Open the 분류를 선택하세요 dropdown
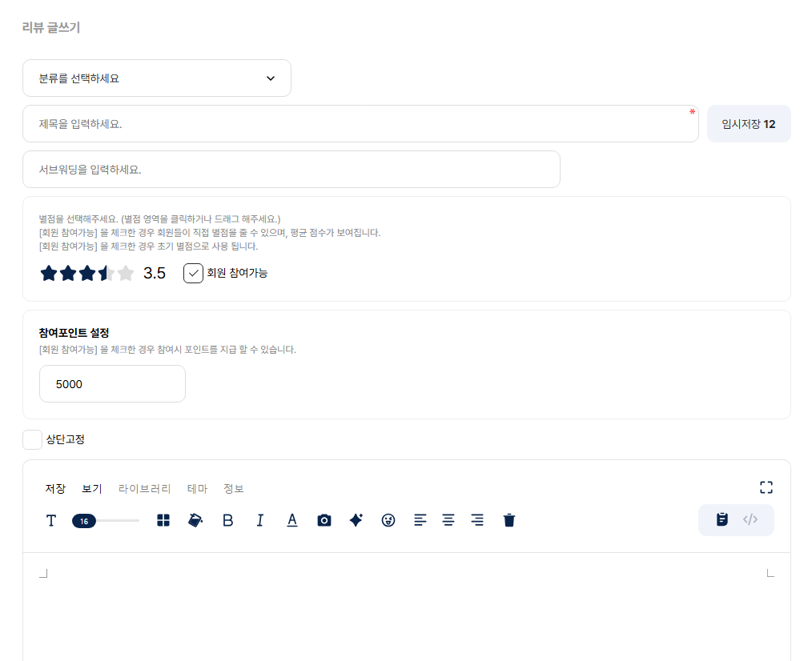The image size is (812, 661). pos(157,78)
